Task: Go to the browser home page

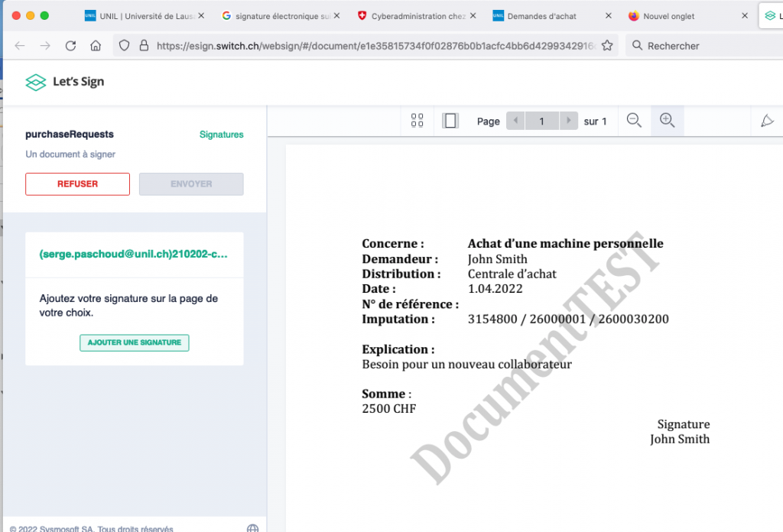Action: 96,46
